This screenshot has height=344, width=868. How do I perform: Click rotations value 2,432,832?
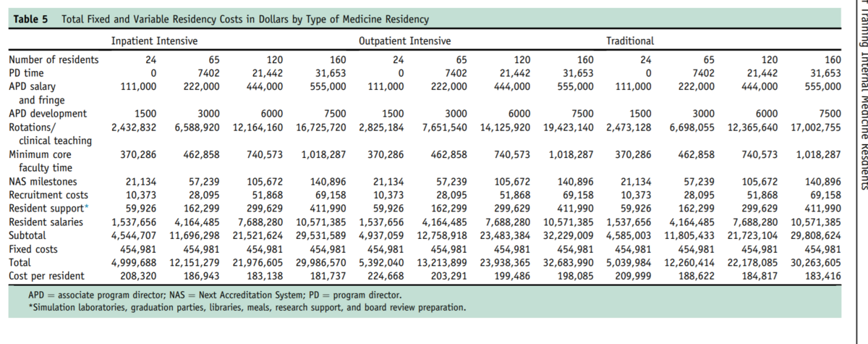(135, 127)
